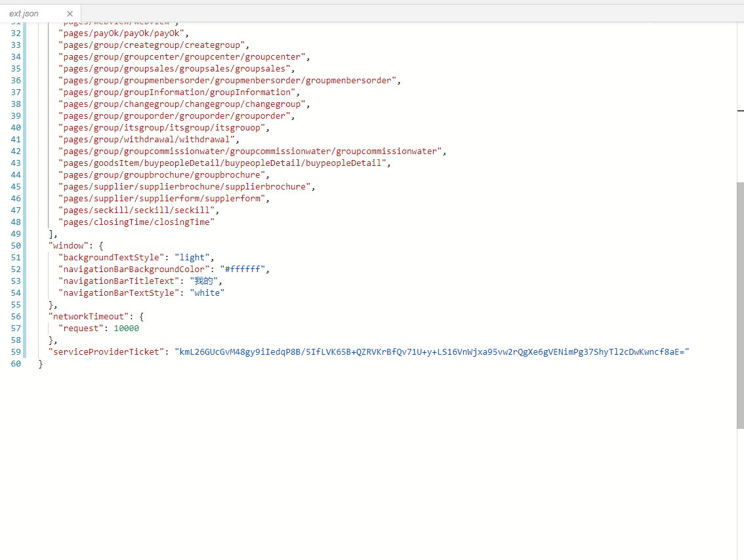Click the final closing brace on line 60
This screenshot has height=560, width=744.
(41, 364)
